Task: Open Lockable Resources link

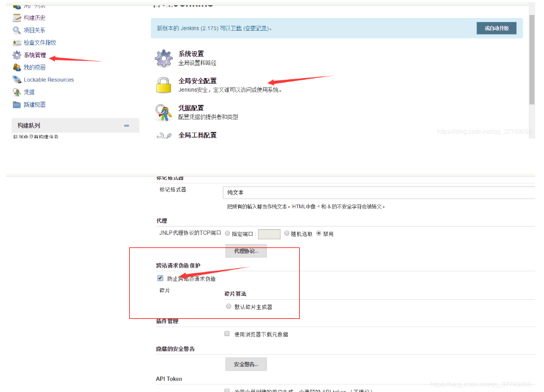Action: (48, 79)
